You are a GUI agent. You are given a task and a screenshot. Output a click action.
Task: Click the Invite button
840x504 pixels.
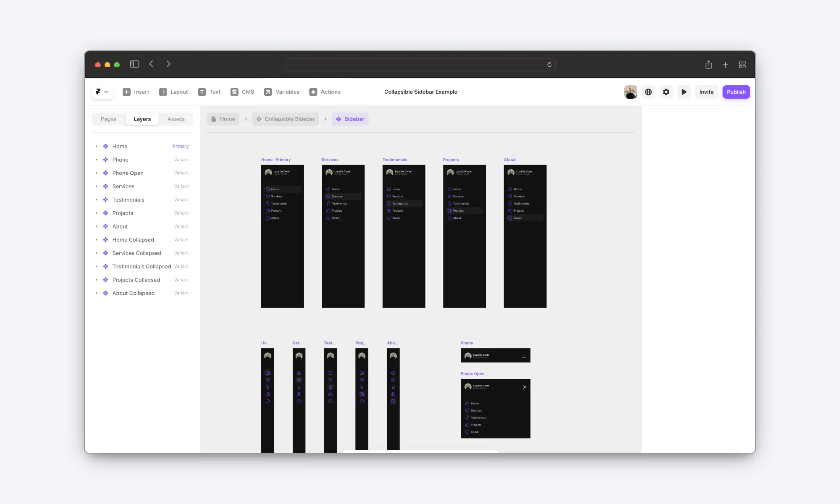click(x=706, y=92)
